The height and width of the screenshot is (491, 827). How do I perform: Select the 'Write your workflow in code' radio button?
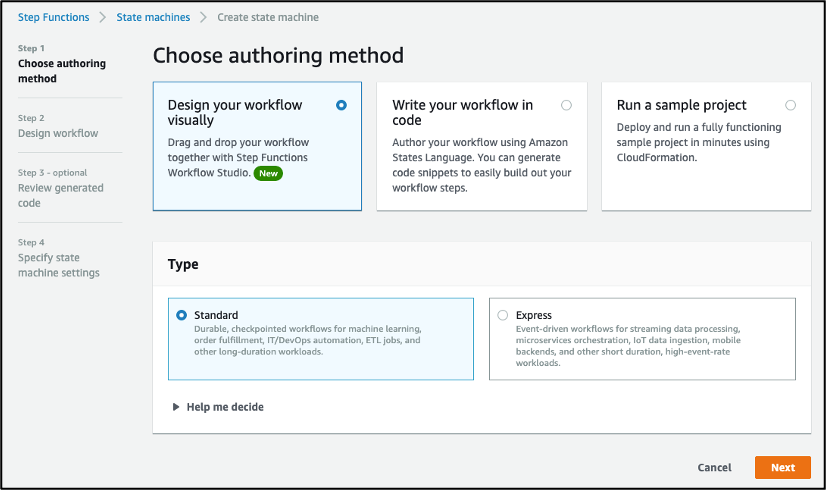point(566,105)
